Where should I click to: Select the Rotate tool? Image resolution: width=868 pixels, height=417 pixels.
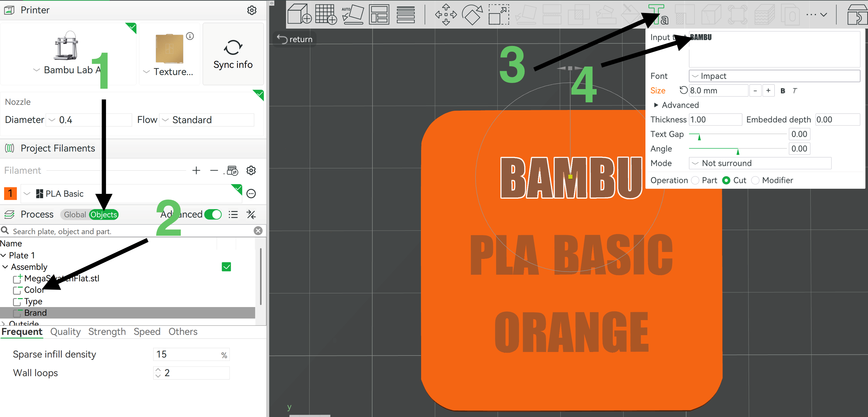click(x=472, y=15)
